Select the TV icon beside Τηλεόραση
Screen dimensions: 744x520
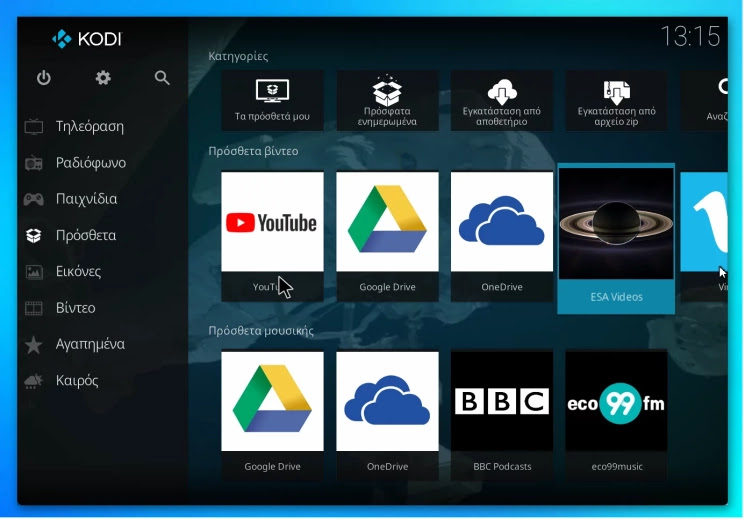pyautogui.click(x=34, y=127)
